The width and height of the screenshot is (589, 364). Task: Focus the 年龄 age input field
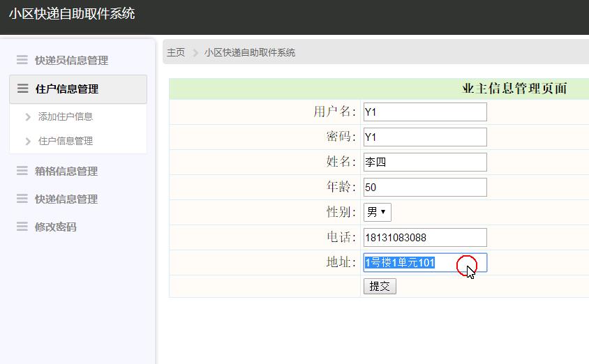tap(424, 188)
